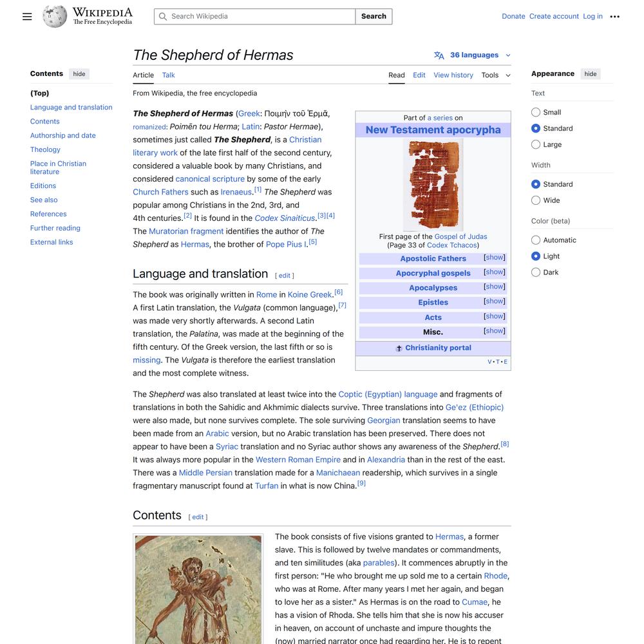This screenshot has width=644, height=644.
Task: Open the Good Shepherd fresco image
Action: (198, 590)
